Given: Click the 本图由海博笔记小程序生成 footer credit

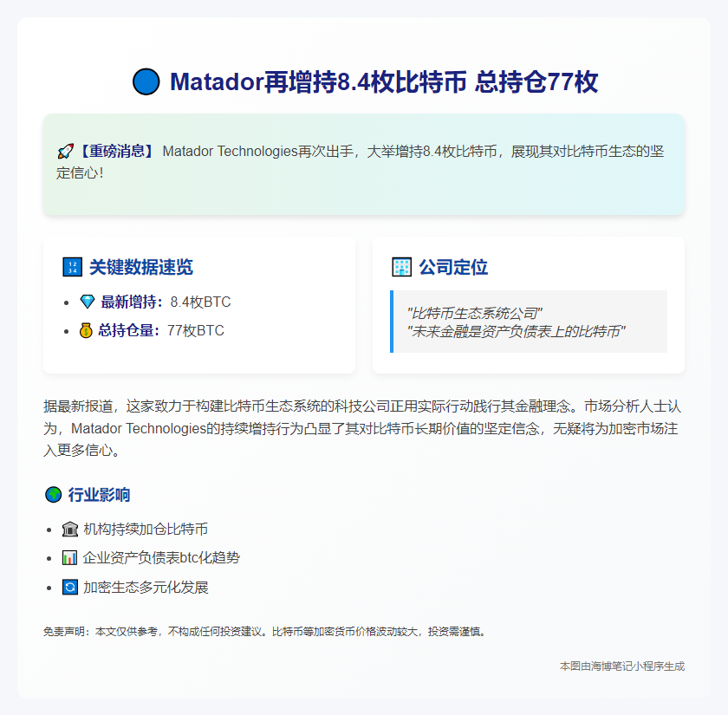Looking at the screenshot, I should point(622,666).
